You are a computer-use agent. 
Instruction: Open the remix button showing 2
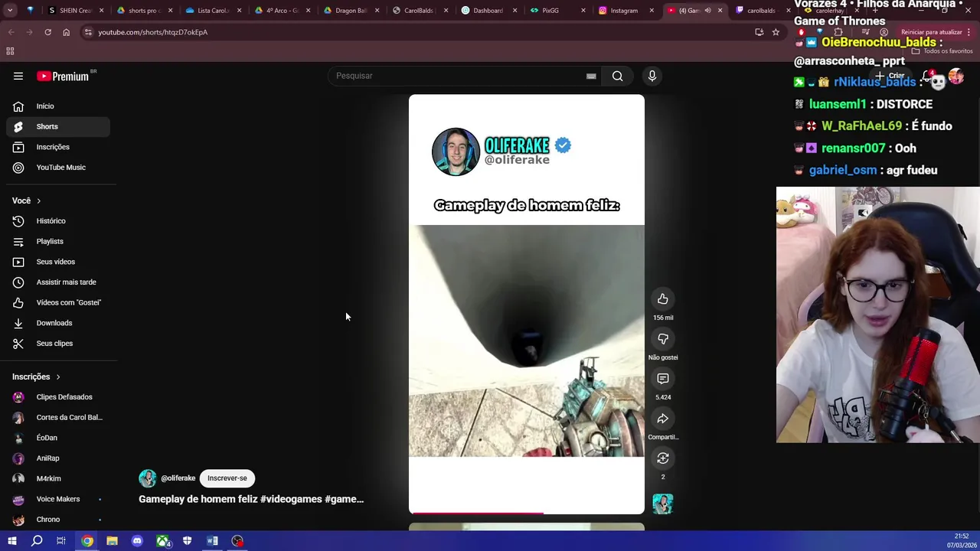[x=663, y=458]
